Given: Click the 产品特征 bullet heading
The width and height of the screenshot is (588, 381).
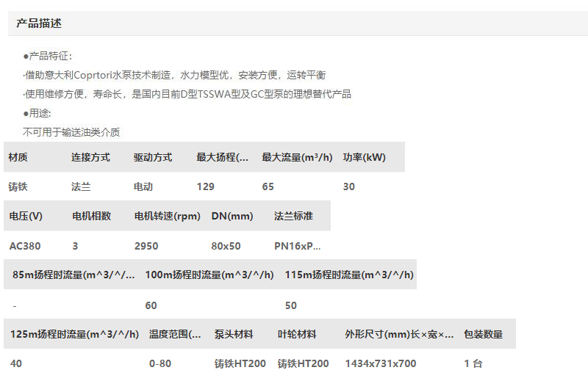Looking at the screenshot, I should [x=48, y=56].
